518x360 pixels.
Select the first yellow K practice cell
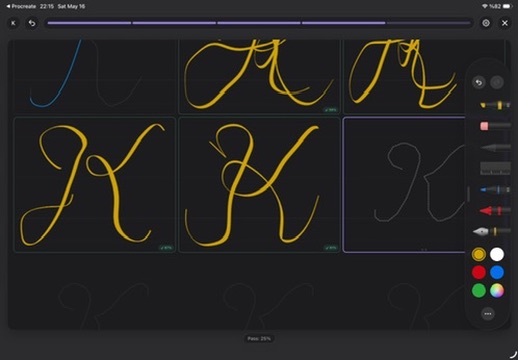point(95,185)
